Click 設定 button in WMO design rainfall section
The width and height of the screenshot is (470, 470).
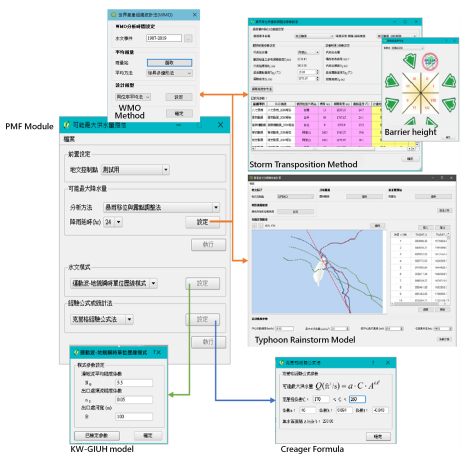179,97
